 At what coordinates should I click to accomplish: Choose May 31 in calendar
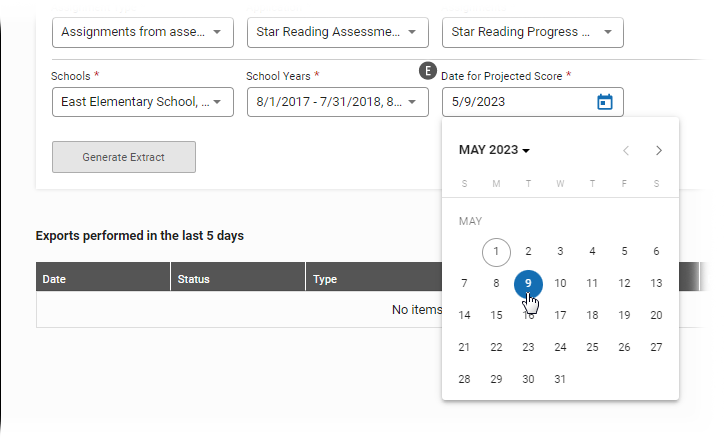coord(560,379)
